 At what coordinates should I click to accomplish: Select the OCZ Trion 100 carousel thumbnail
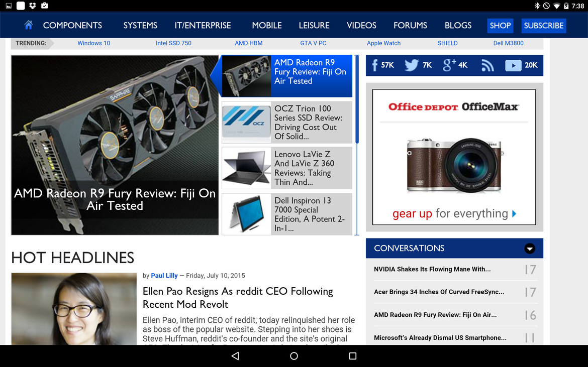[x=246, y=122]
